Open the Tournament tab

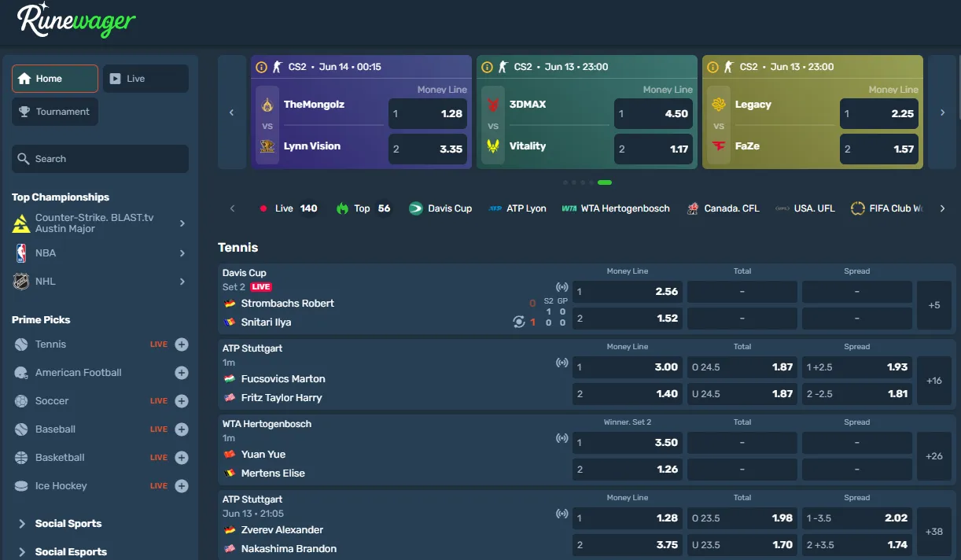tap(55, 112)
